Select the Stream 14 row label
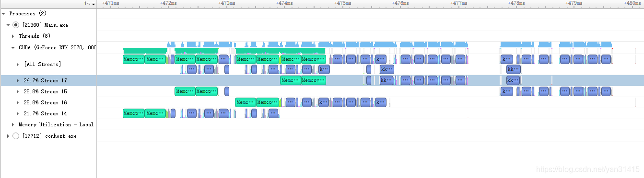Screen dimensions: 644x178 pyautogui.click(x=45, y=113)
